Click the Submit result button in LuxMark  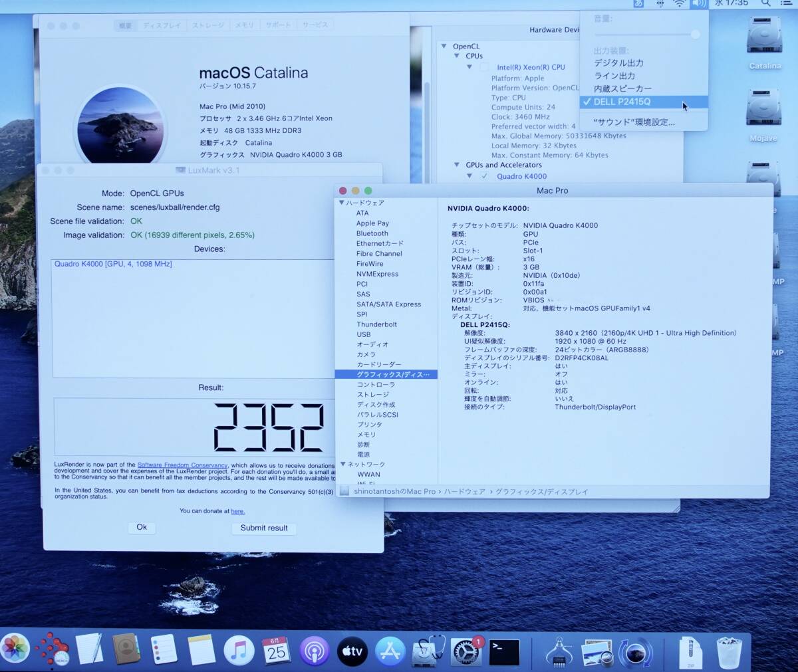[x=264, y=528]
